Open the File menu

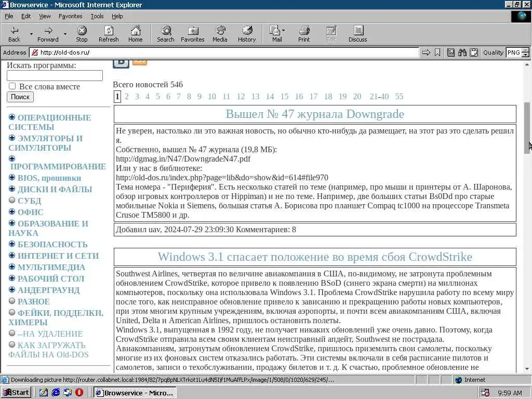click(9, 16)
